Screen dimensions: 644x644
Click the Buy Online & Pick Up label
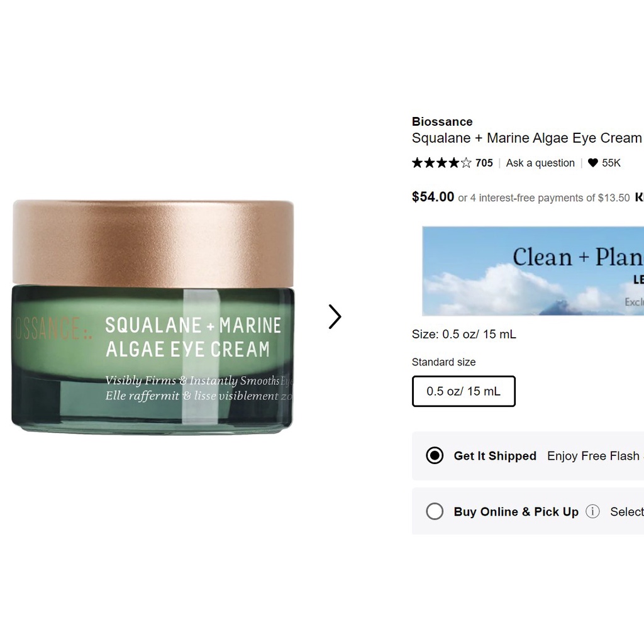tap(516, 512)
